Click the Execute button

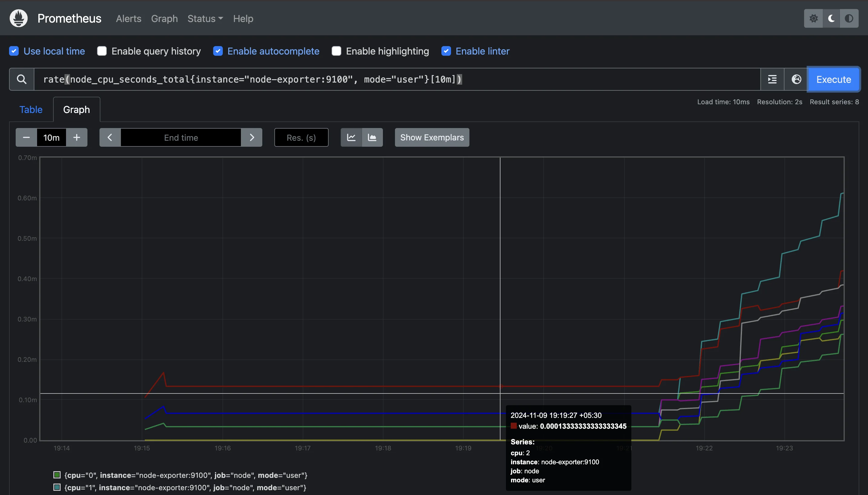coord(834,79)
